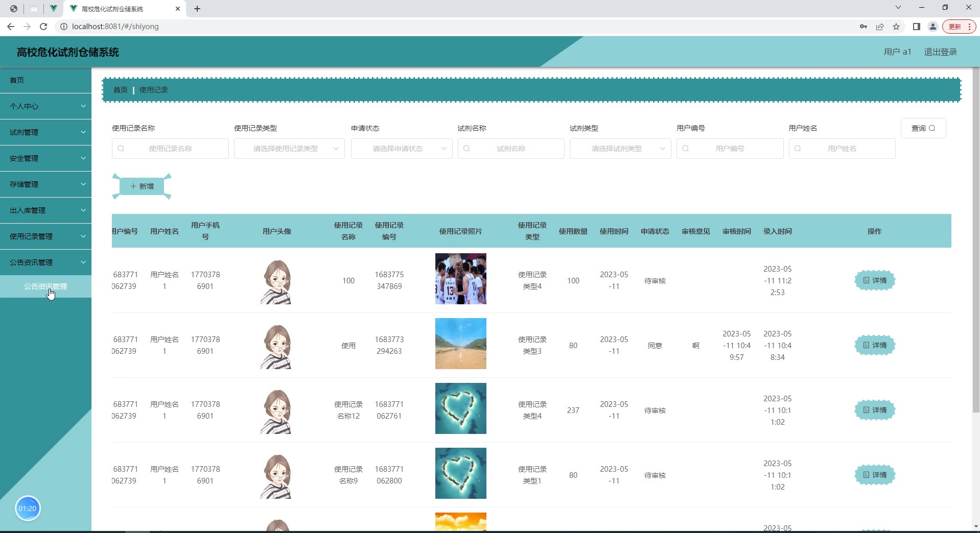This screenshot has width=980, height=533.
Task: Click the 使用记录照片 column header
Action: [461, 231]
